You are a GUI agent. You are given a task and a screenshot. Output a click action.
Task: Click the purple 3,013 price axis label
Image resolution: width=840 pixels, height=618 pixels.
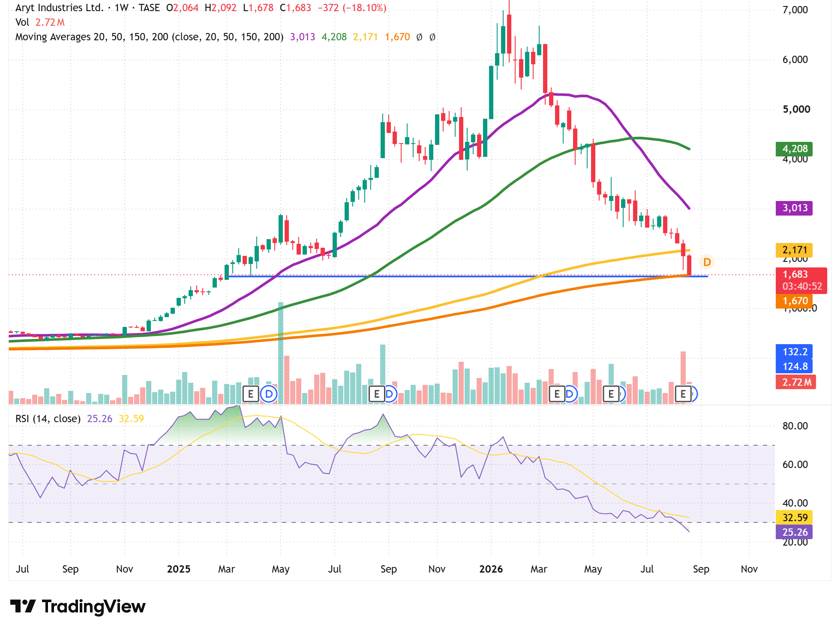(x=794, y=208)
